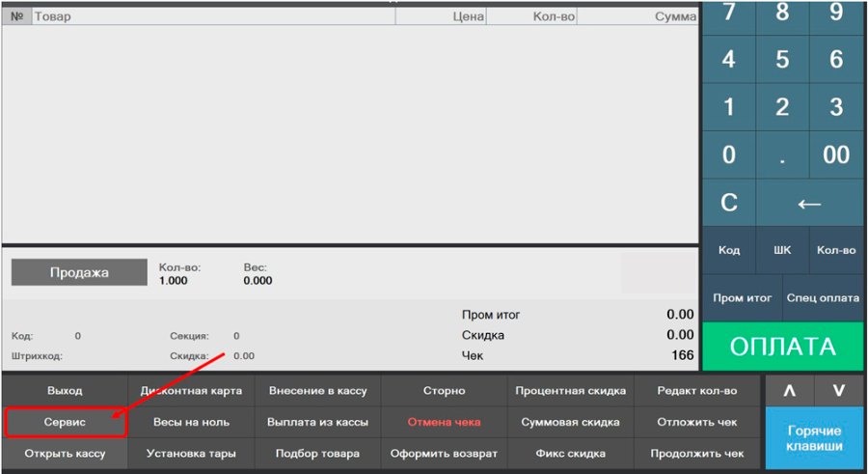Click Установка тары
This screenshot has height=474, width=868.
tap(191, 454)
